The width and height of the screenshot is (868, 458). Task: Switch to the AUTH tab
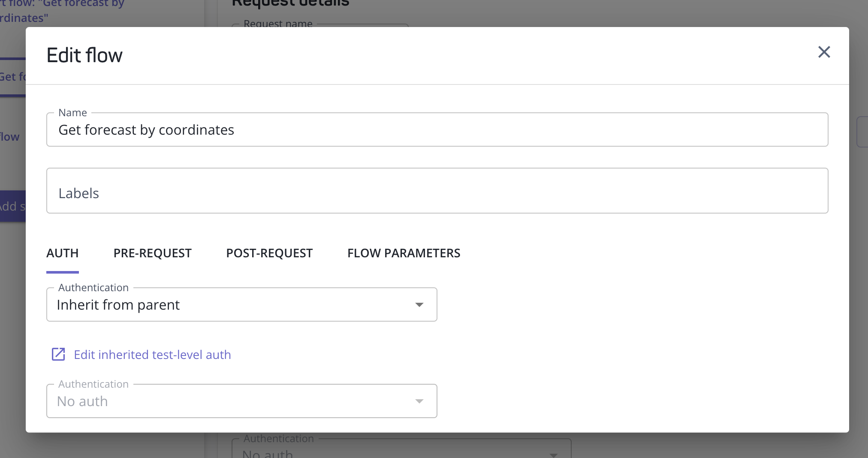coord(63,253)
